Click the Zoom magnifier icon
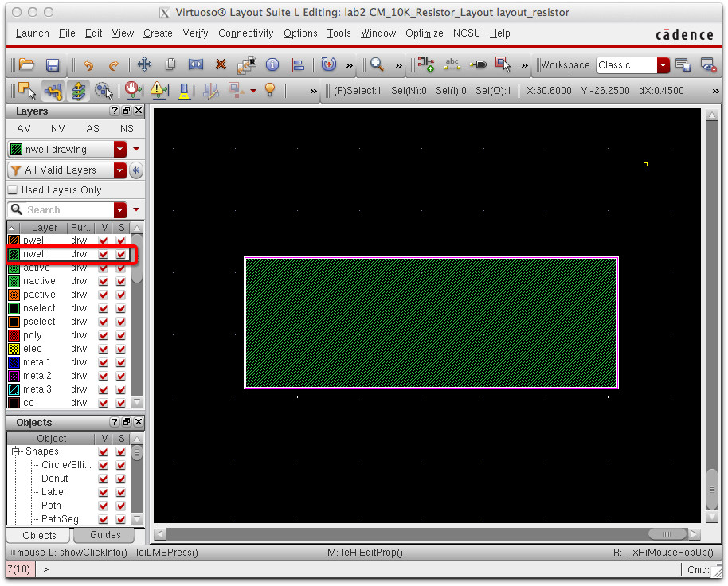 point(376,65)
